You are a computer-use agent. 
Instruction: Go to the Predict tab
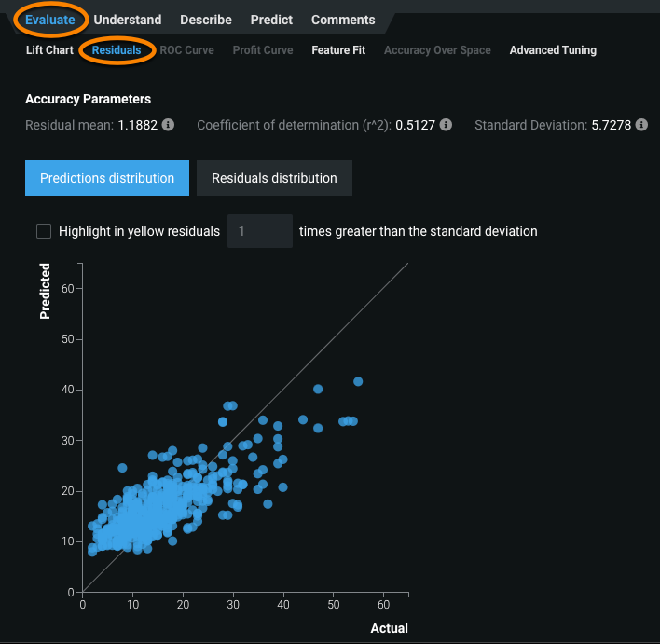[271, 20]
